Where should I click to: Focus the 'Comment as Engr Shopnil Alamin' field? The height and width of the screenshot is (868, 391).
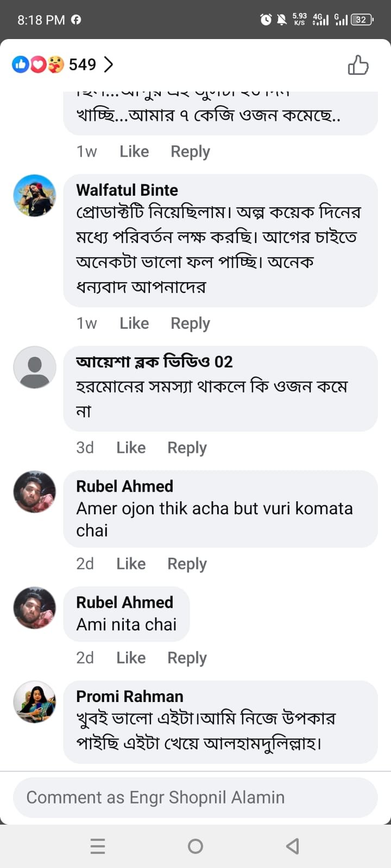pyautogui.click(x=195, y=797)
